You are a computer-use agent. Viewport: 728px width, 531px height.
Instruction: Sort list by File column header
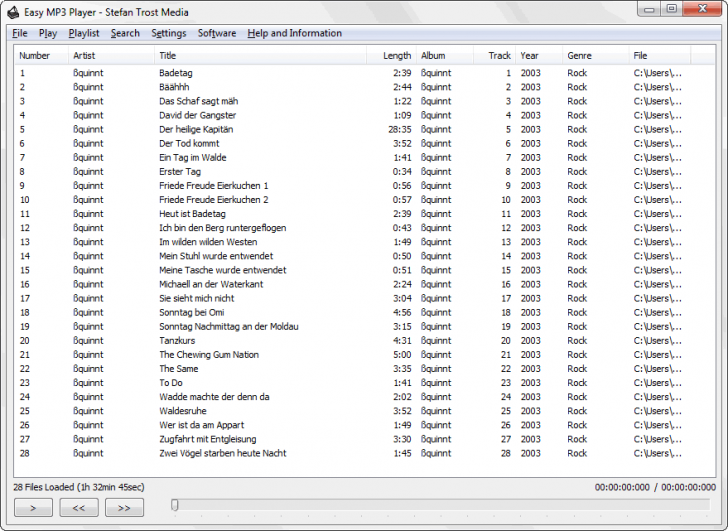(660, 56)
